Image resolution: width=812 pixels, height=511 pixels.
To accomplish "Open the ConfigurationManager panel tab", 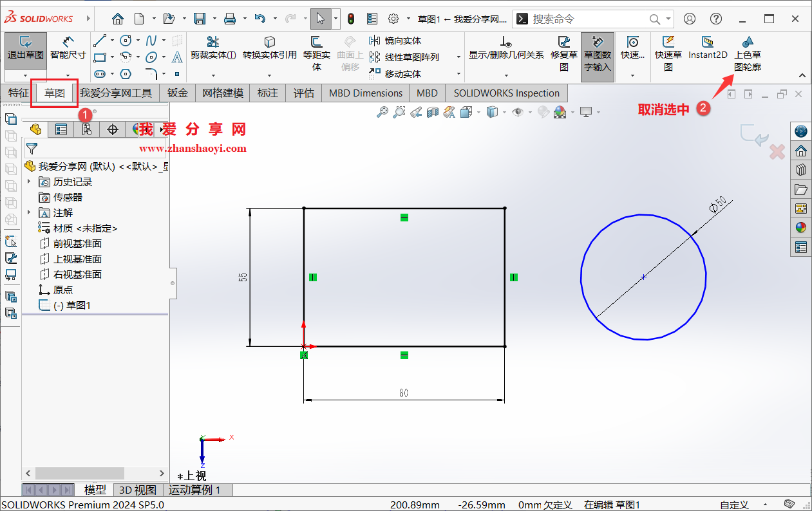I will pyautogui.click(x=87, y=129).
